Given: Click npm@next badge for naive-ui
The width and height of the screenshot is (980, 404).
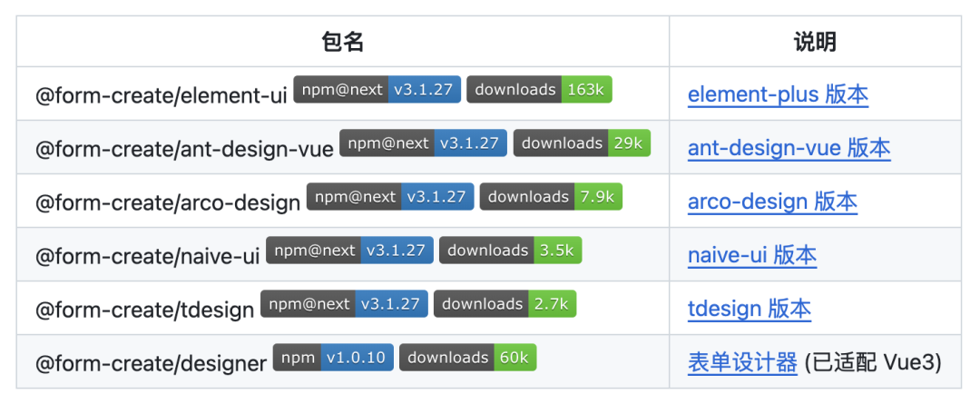Looking at the screenshot, I should (349, 251).
